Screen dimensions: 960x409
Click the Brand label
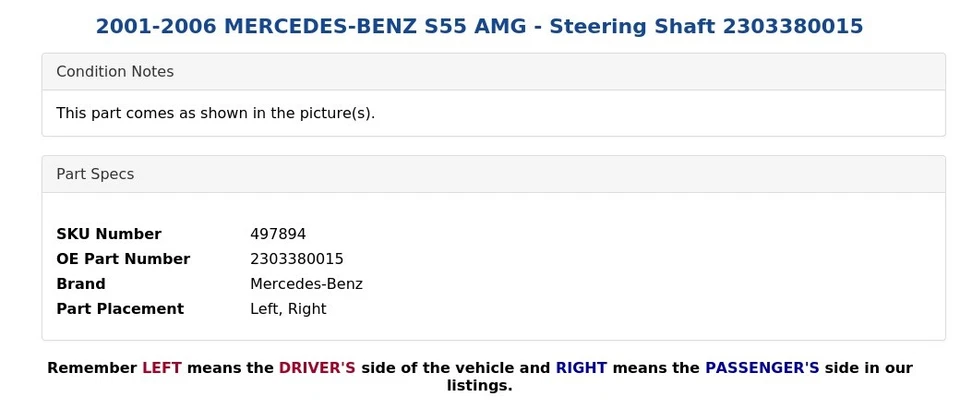coord(81,284)
